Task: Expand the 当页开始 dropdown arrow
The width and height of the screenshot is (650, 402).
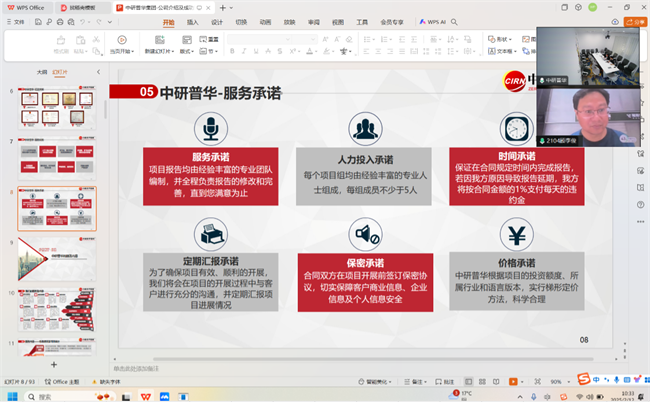Action: [x=133, y=51]
